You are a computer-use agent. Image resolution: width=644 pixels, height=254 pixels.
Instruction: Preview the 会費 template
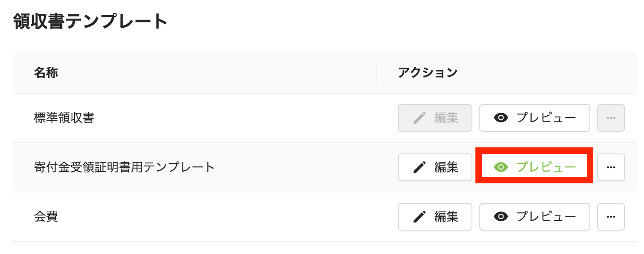pos(535,217)
